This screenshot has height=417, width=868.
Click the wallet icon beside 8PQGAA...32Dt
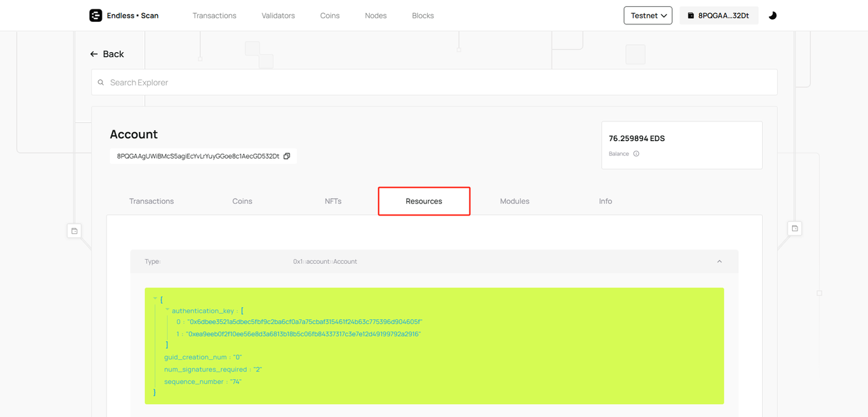tap(690, 16)
